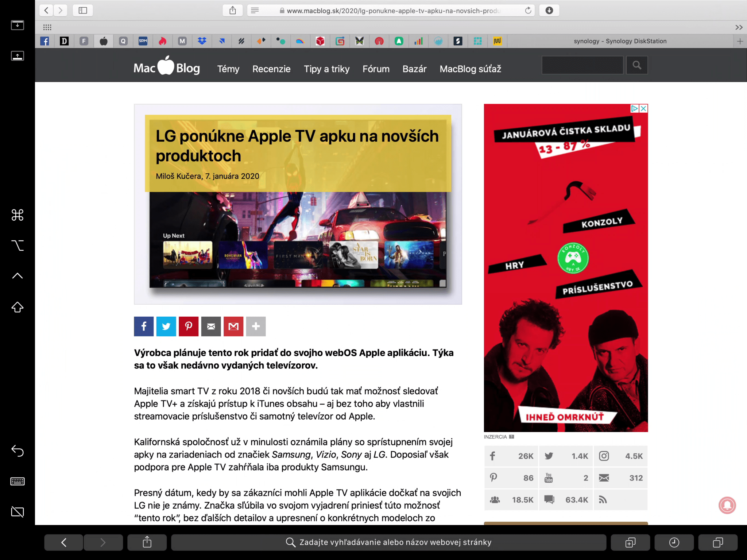747x560 pixels.
Task: Open email 312 subscribers tile
Action: [x=620, y=478]
